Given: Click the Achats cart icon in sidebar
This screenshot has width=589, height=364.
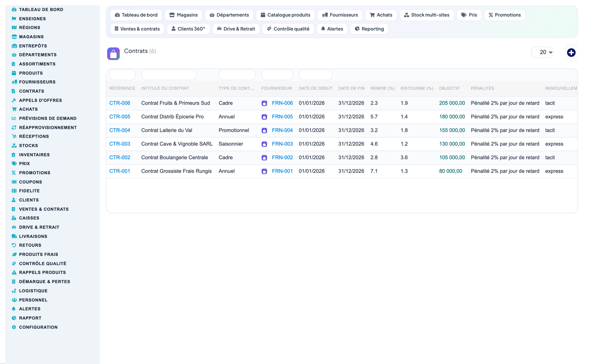Looking at the screenshot, I should [x=14, y=109].
